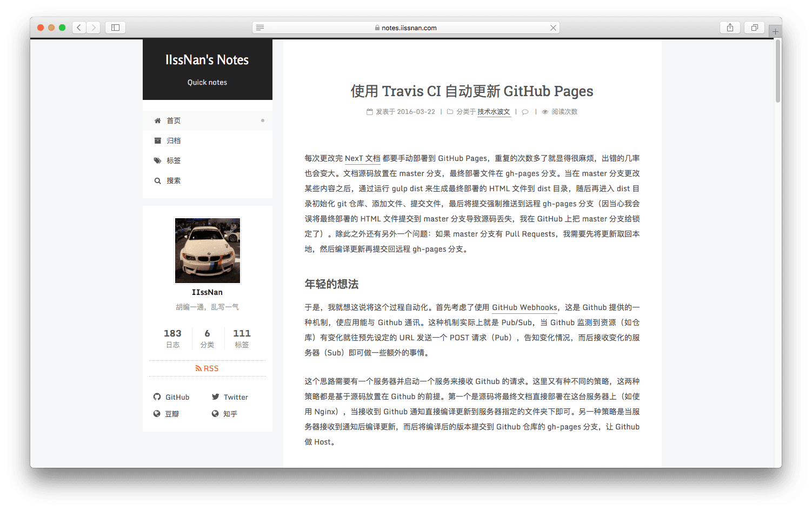Open the 标签 tags menu item
Image resolution: width=812 pixels, height=511 pixels.
click(x=208, y=160)
